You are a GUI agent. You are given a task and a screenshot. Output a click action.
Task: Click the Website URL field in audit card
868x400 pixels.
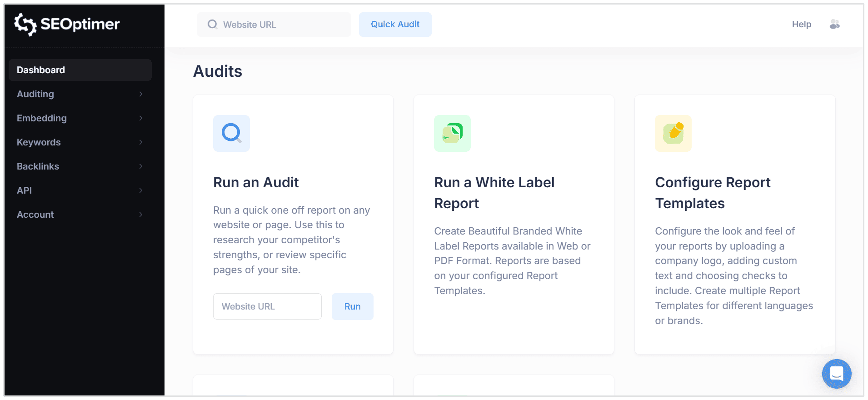coord(267,306)
